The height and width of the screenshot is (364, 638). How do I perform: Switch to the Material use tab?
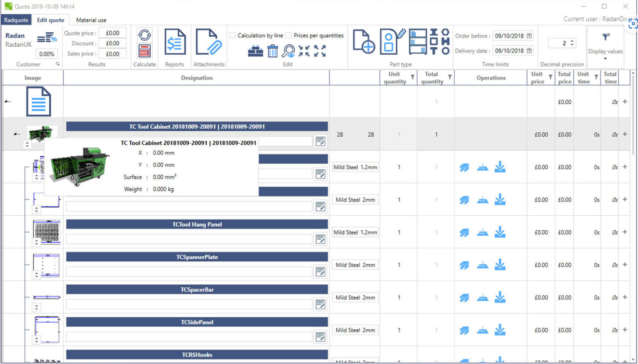pos(91,19)
